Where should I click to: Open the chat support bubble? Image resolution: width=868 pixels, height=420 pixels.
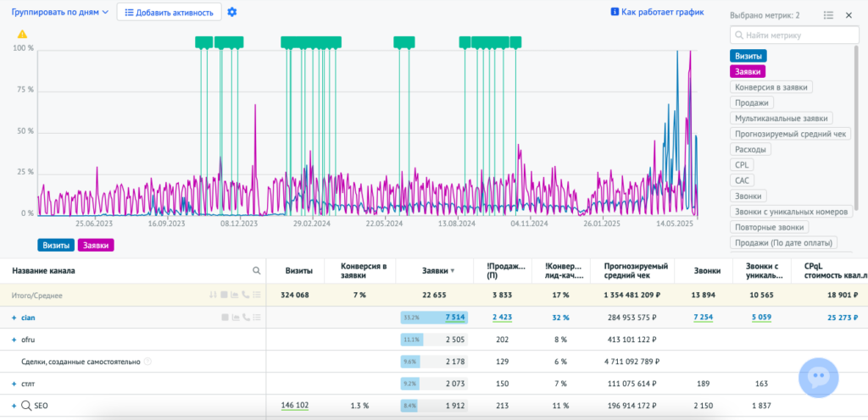[818, 378]
